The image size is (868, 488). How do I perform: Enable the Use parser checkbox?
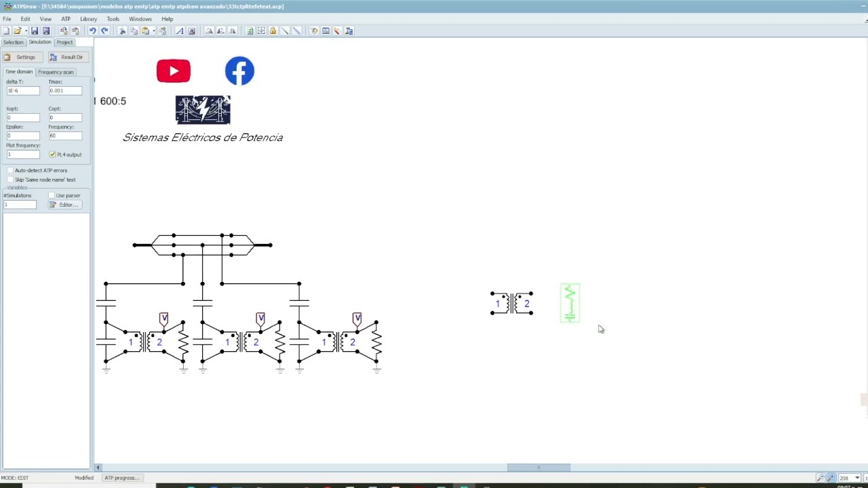(x=52, y=195)
